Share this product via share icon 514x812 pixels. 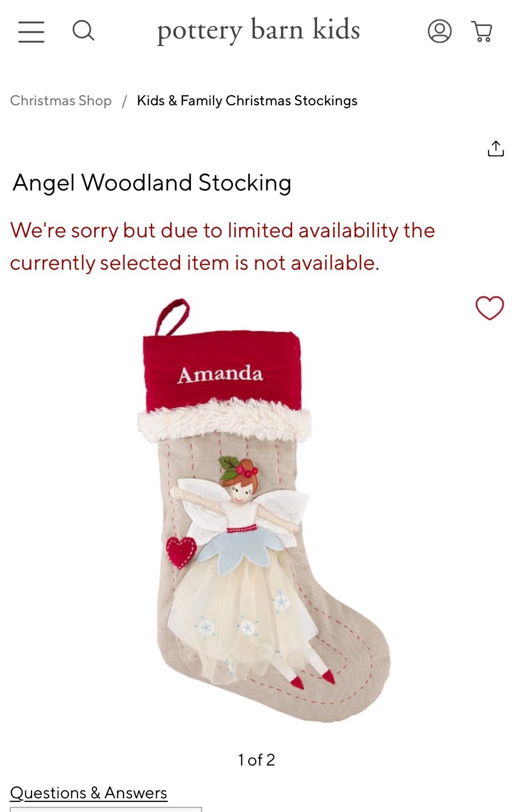point(496,148)
